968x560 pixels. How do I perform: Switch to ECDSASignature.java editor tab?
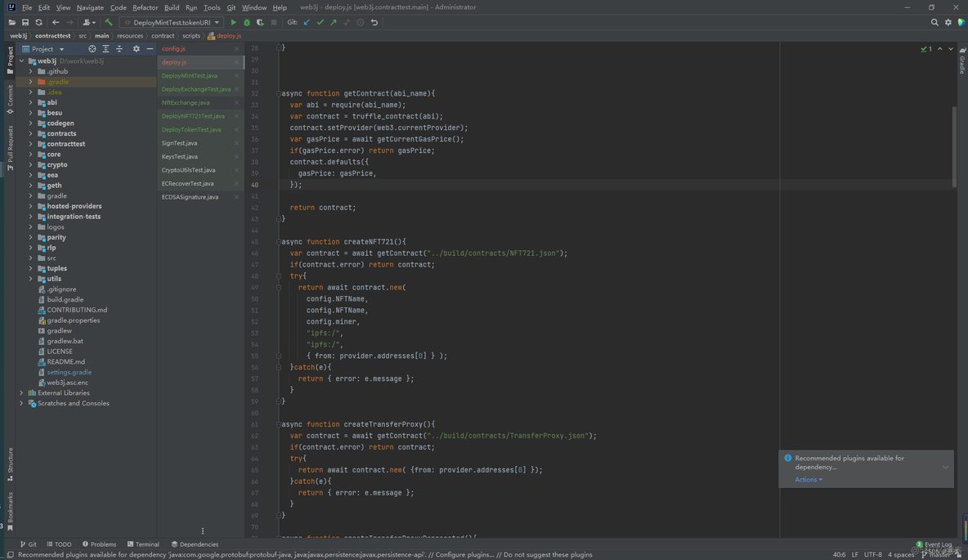(190, 197)
